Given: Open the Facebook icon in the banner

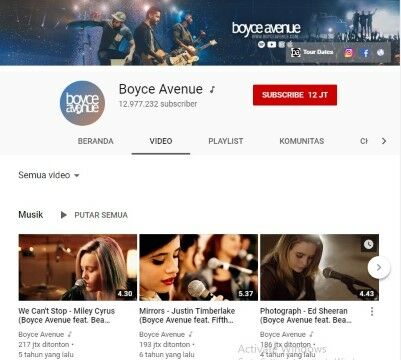Looking at the screenshot, I should click(x=365, y=53).
